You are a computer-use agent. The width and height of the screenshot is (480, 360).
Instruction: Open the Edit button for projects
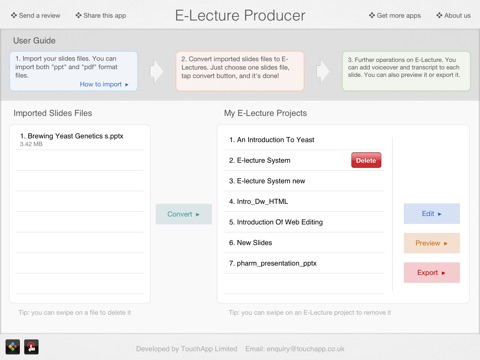432,214
